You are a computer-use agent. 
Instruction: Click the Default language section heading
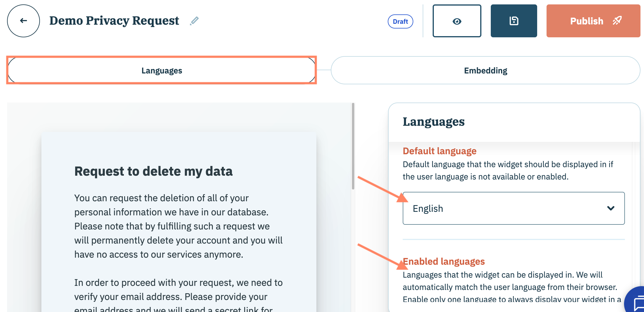[439, 151]
